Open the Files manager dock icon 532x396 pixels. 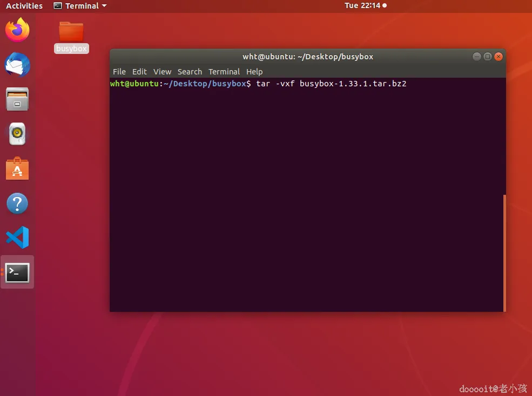click(17, 99)
